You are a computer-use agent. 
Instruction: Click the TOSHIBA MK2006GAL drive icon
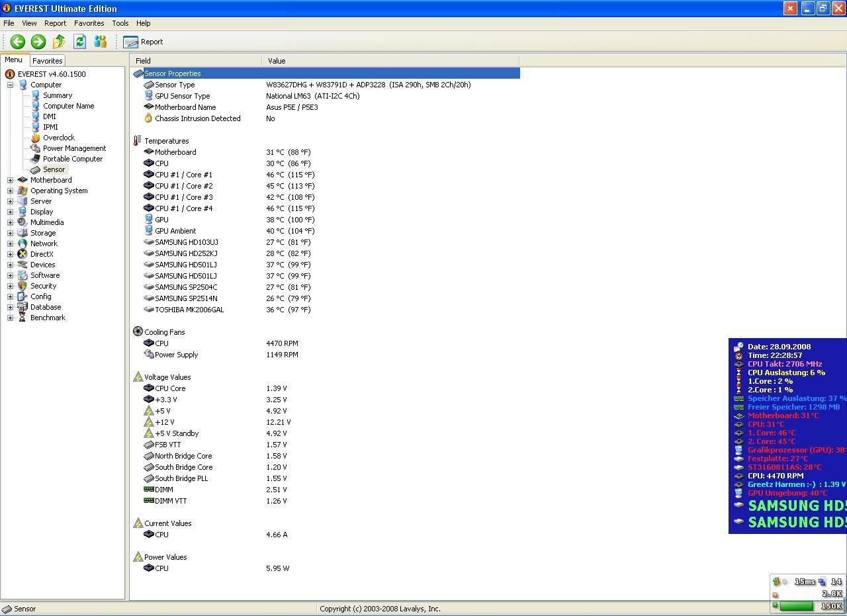click(x=148, y=310)
